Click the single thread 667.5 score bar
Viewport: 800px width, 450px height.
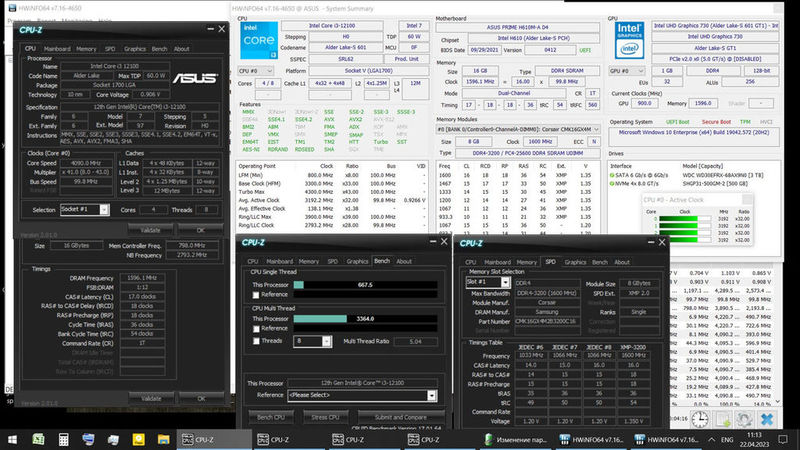pos(365,285)
